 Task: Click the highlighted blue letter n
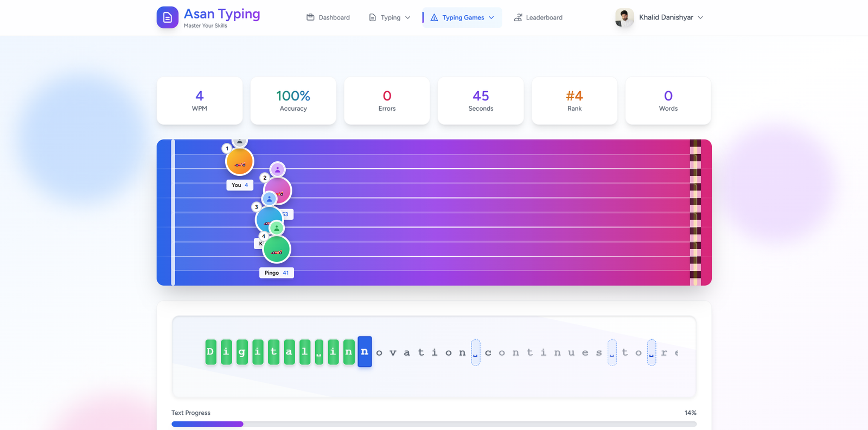pyautogui.click(x=365, y=352)
